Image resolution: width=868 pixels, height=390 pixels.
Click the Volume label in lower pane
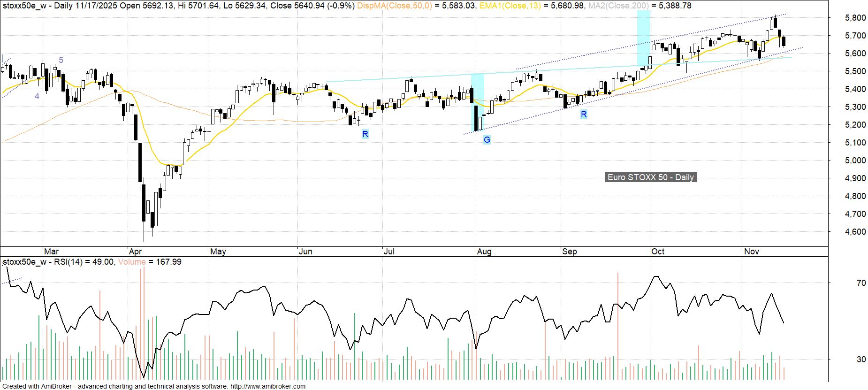point(132,262)
